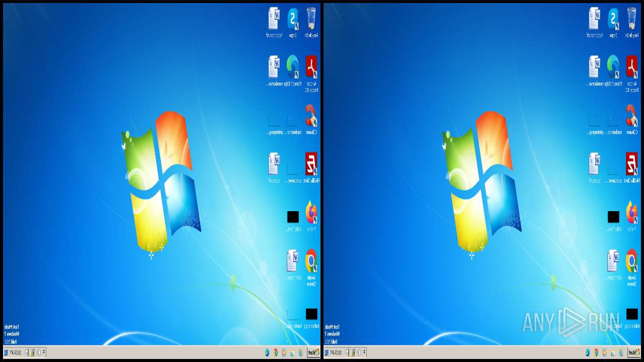
Task: Open Start button on left taskbar
Action: [313, 352]
